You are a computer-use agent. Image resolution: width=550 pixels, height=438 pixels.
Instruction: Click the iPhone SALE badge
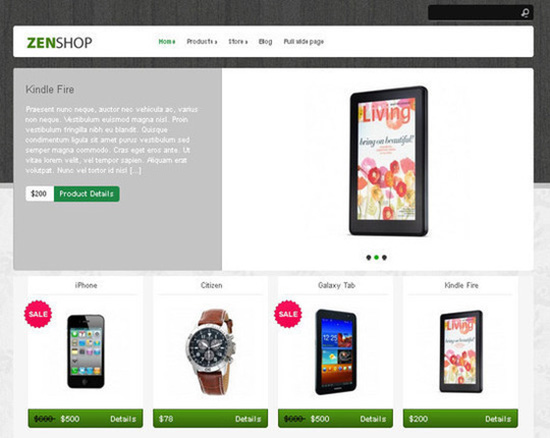pyautogui.click(x=38, y=314)
